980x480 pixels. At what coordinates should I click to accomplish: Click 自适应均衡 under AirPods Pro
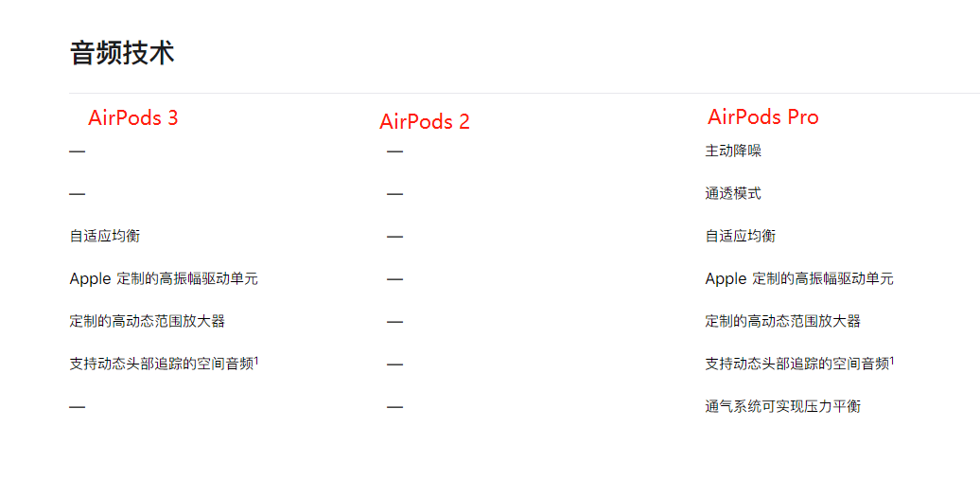[741, 237]
